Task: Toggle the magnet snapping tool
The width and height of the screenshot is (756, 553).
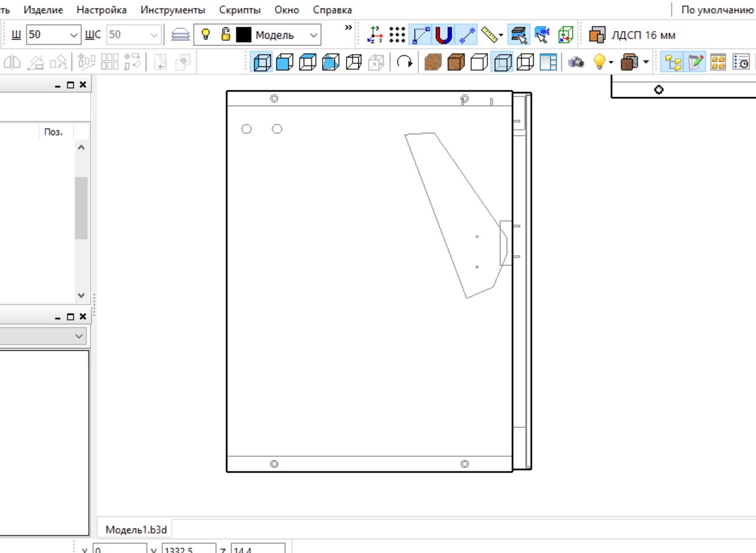Action: (443, 35)
